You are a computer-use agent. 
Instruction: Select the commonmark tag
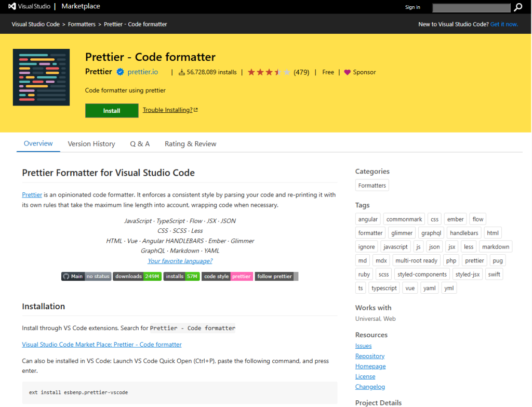[x=404, y=219]
